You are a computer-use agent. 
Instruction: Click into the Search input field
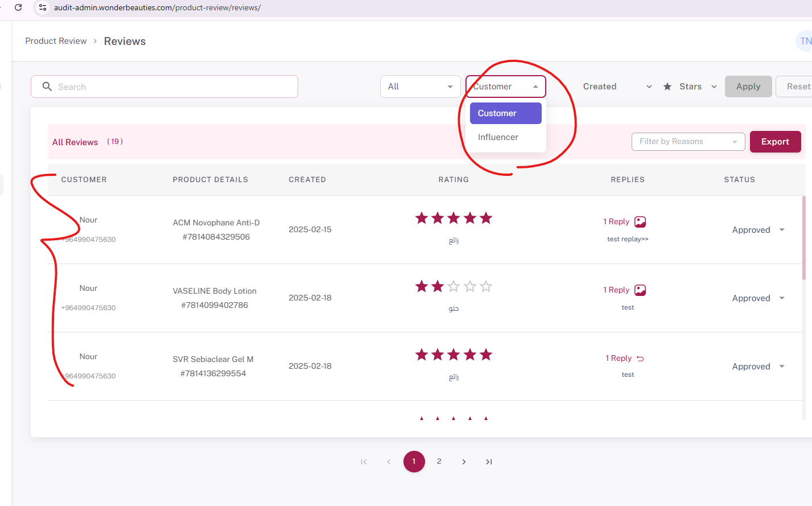click(x=171, y=87)
